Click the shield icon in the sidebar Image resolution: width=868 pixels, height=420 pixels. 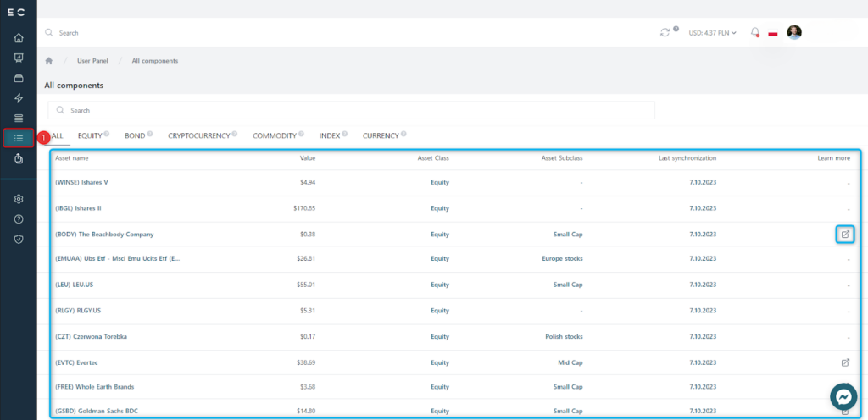tap(19, 240)
